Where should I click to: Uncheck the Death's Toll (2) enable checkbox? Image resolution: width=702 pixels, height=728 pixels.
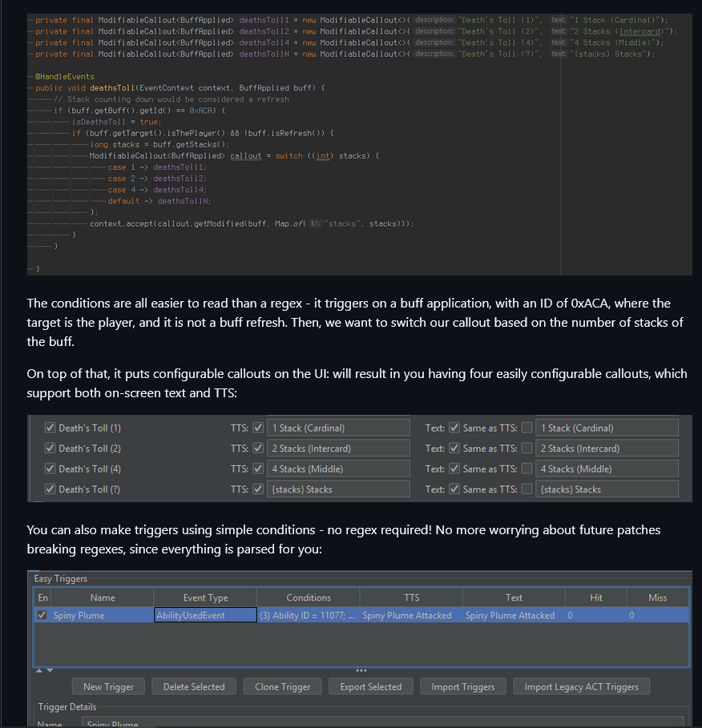50,448
